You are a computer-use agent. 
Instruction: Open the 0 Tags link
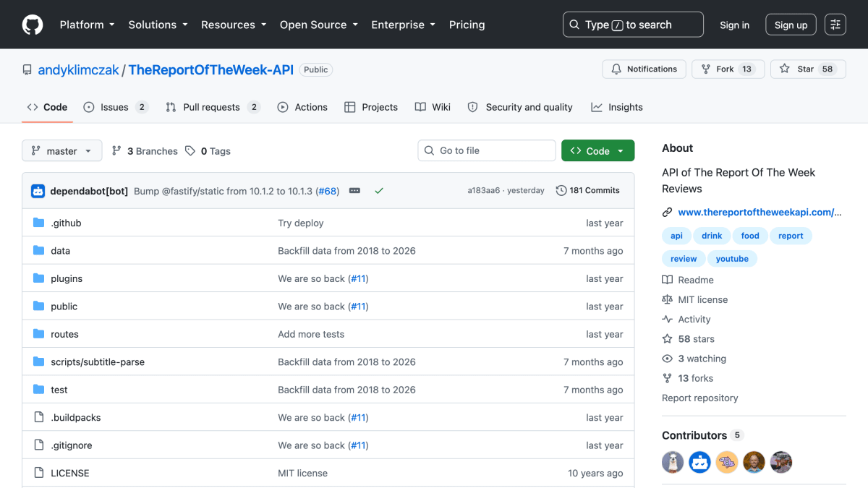tap(208, 151)
